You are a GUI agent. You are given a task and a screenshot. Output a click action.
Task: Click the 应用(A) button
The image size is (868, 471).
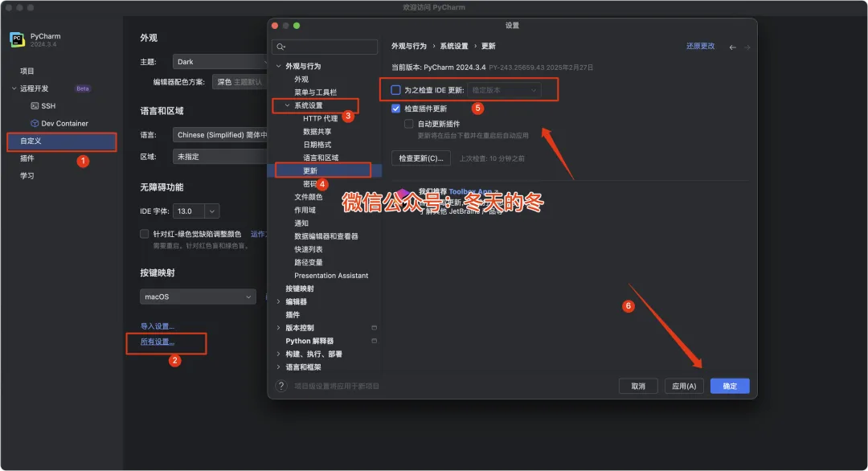coord(684,386)
